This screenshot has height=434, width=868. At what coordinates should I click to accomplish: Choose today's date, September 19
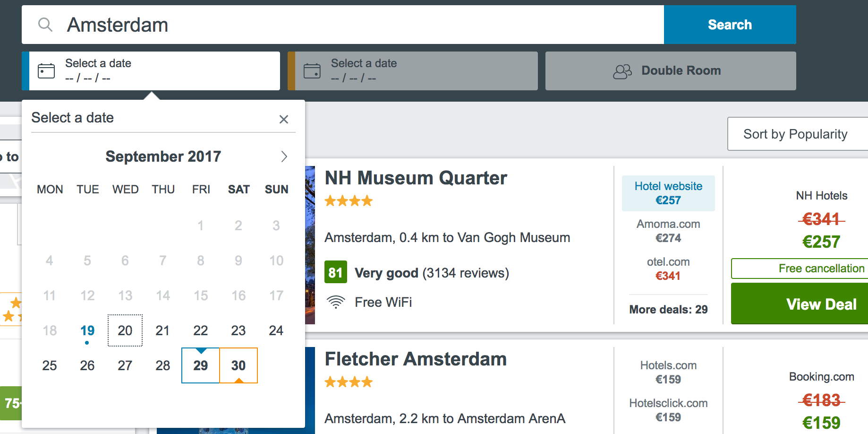point(87,330)
